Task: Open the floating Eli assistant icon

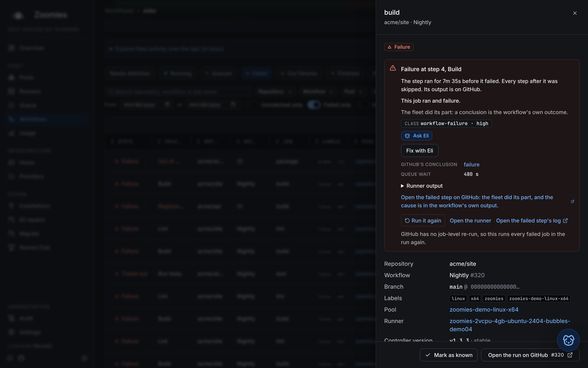Action: [568, 340]
